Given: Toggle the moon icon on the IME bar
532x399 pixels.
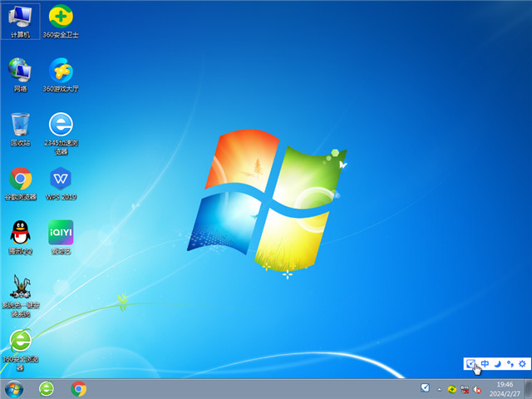Looking at the screenshot, I should pyautogui.click(x=498, y=363).
